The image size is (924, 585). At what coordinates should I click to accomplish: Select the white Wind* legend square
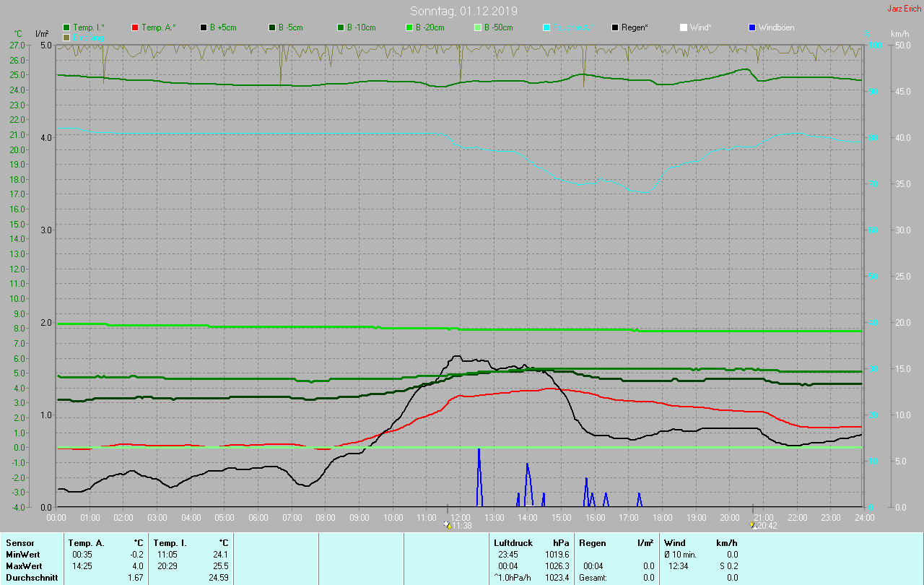pos(684,27)
